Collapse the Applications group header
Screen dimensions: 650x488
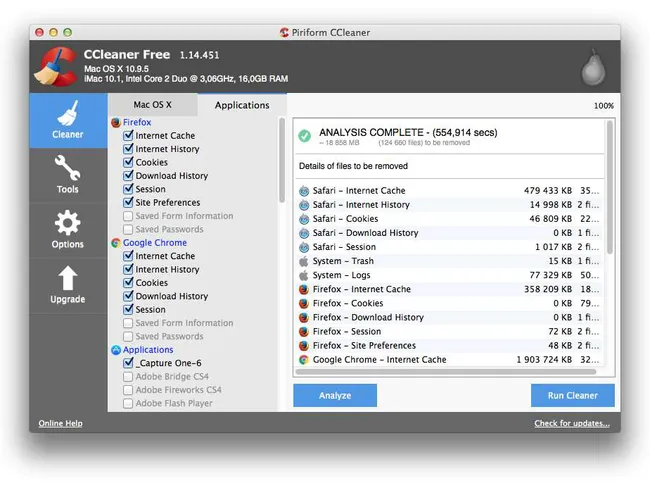(147, 350)
